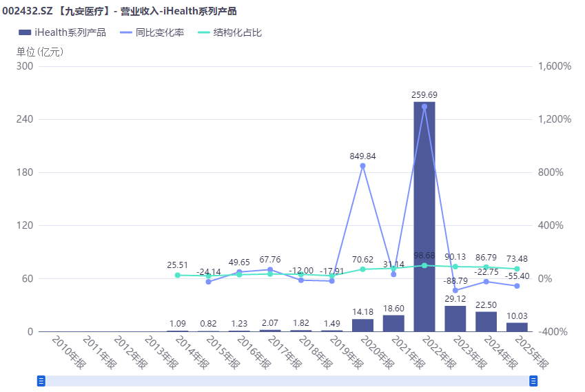Screen dimensions: 585x392
Task: Click the 2014年报 axis label
Action: point(192,352)
